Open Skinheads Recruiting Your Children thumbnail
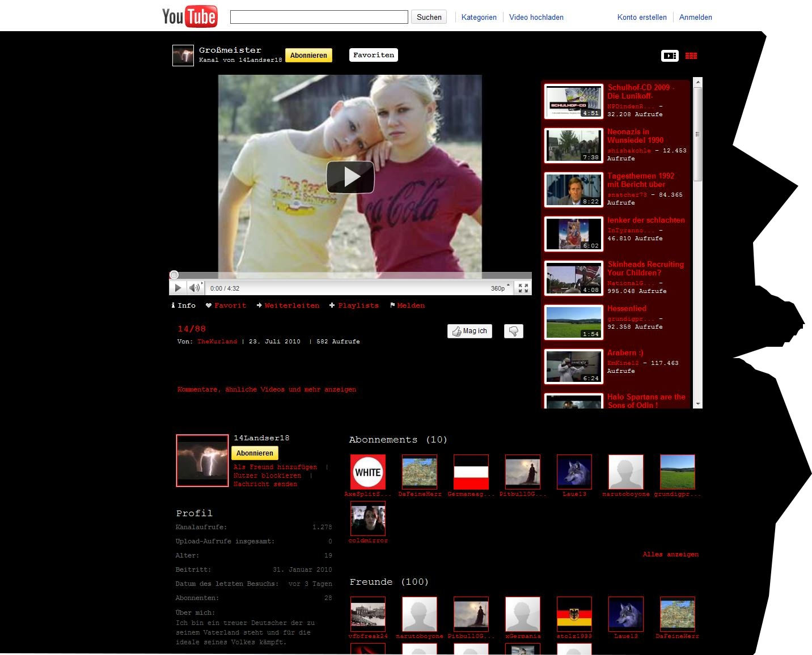This screenshot has height=655, width=812. click(573, 278)
